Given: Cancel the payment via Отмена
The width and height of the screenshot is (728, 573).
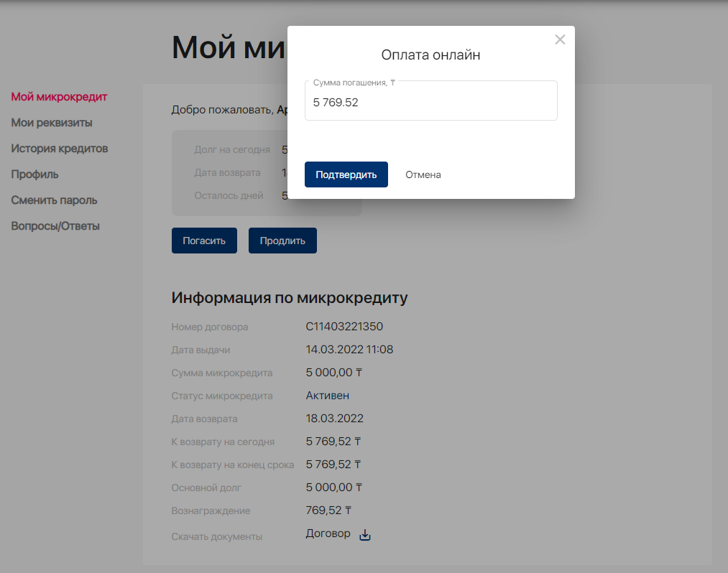Looking at the screenshot, I should click(x=423, y=174).
